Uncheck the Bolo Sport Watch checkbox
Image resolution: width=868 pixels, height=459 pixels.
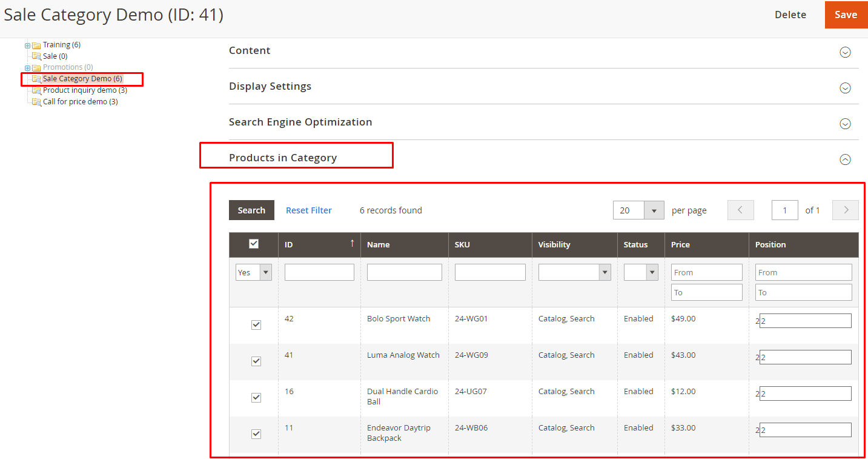click(x=256, y=325)
